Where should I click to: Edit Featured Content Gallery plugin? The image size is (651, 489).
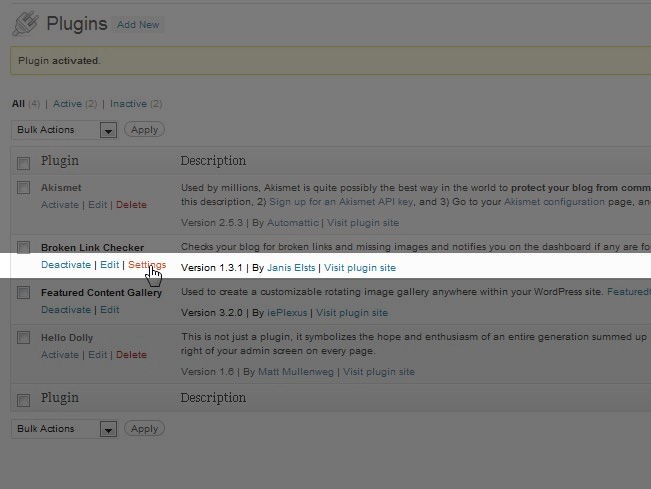110,310
